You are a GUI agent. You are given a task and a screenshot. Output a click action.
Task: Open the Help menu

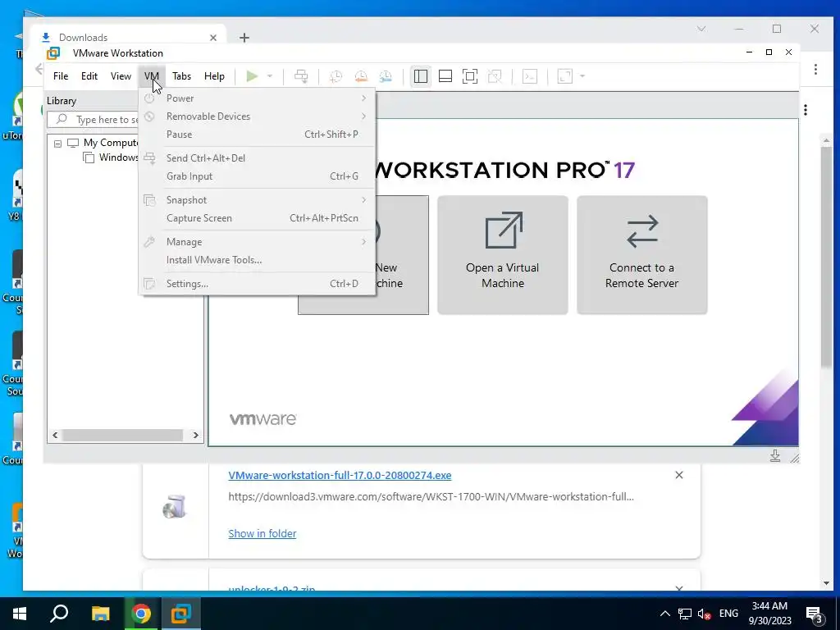pos(214,76)
